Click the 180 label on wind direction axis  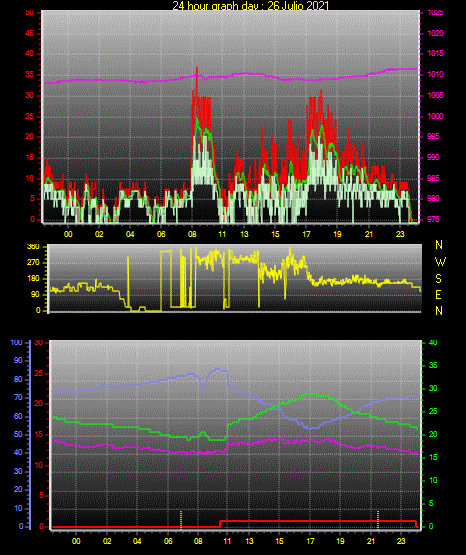click(33, 279)
